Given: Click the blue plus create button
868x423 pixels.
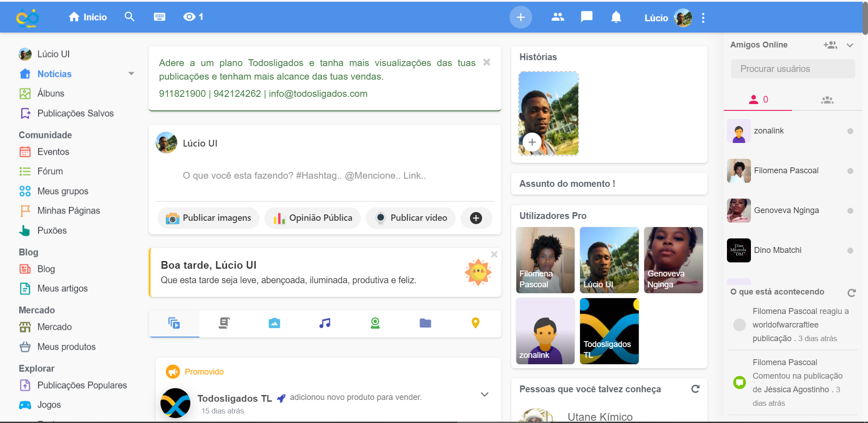Looking at the screenshot, I should tap(520, 17).
